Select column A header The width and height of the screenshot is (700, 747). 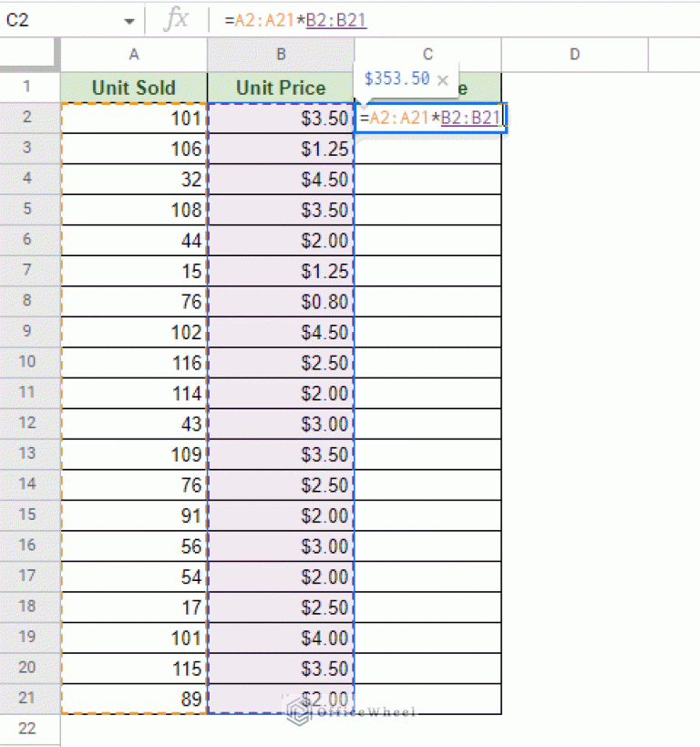coord(133,55)
